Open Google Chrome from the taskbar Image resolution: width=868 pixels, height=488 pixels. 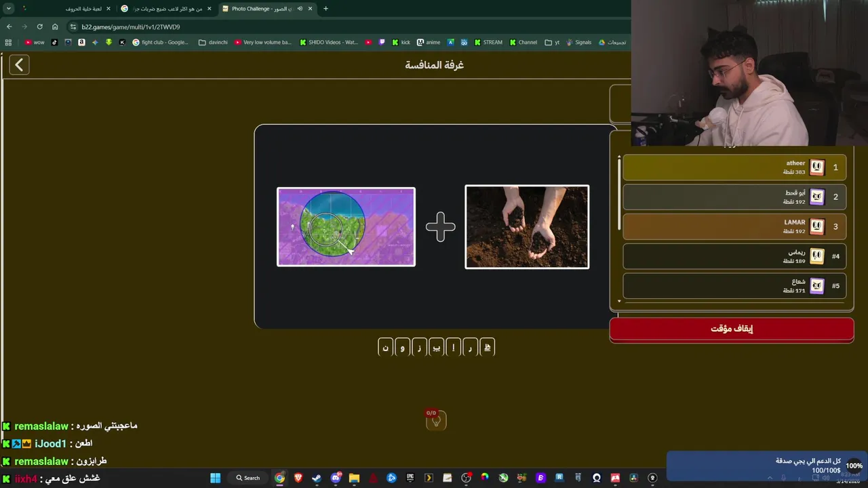coord(279,478)
